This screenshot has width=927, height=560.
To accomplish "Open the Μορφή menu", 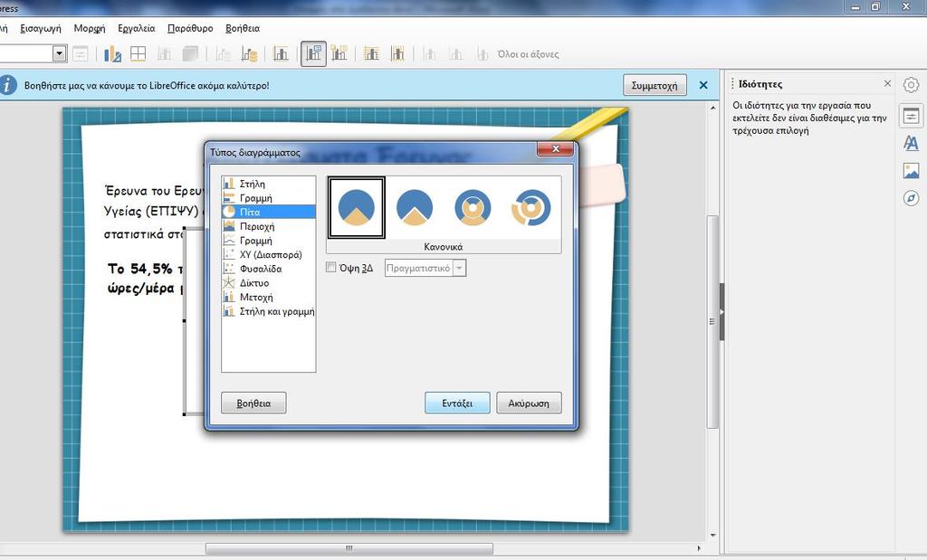I will (x=90, y=28).
